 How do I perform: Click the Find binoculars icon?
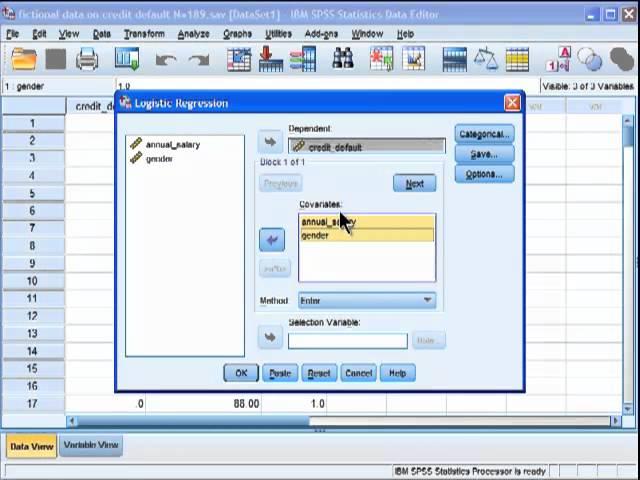click(x=343, y=58)
